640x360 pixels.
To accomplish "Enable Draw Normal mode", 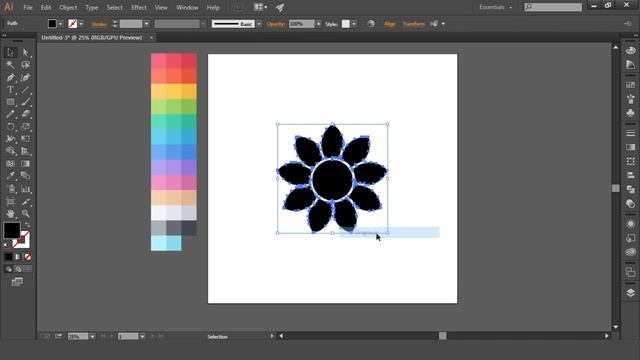I will 9,269.
